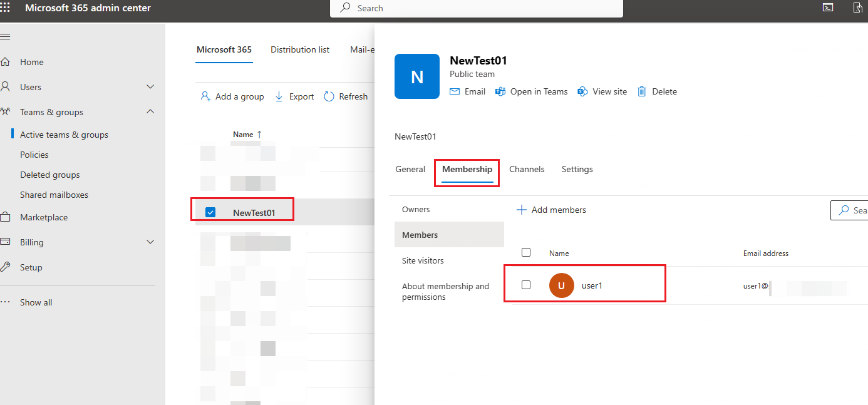Click the user1 orange U avatar
Image resolution: width=868 pixels, height=405 pixels.
[x=562, y=285]
